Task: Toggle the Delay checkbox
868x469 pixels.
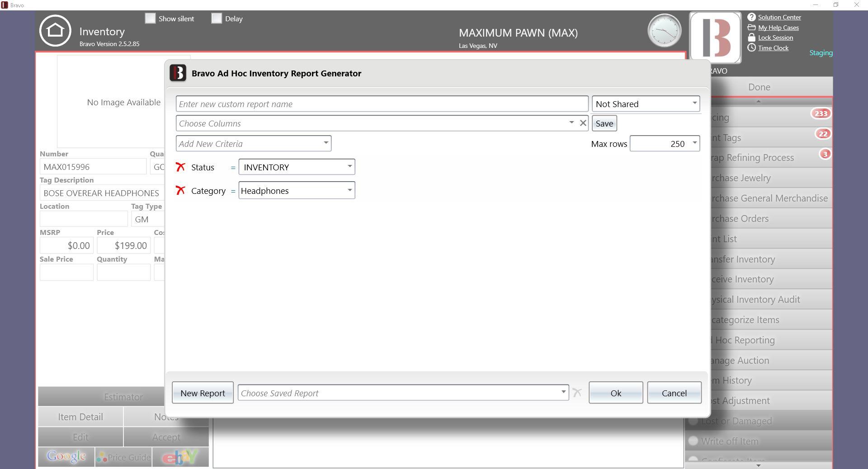Action: click(217, 19)
